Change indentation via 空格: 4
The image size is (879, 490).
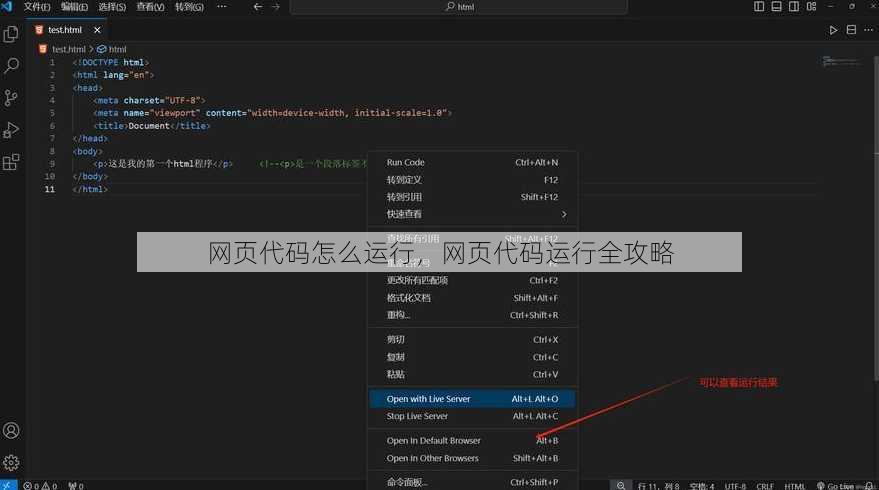(702, 486)
